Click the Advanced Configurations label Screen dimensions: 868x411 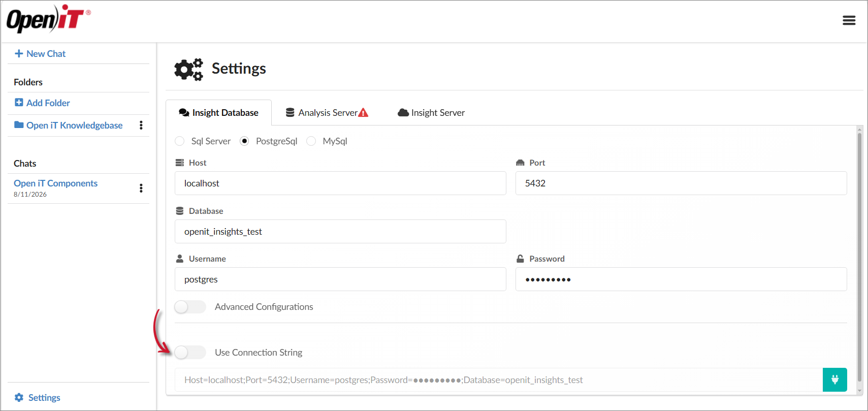pyautogui.click(x=264, y=307)
